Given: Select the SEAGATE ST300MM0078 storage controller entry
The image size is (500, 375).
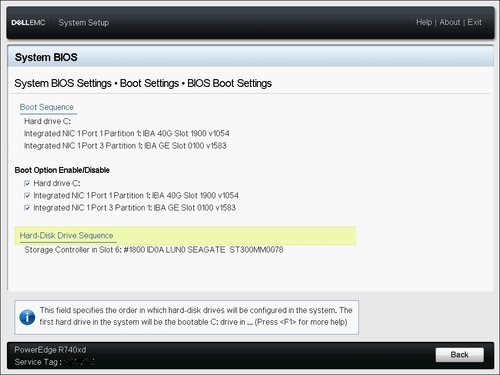Looking at the screenshot, I should click(154, 250).
